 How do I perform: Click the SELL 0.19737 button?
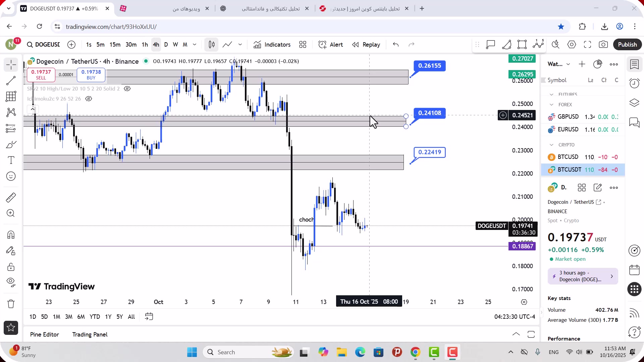point(41,75)
